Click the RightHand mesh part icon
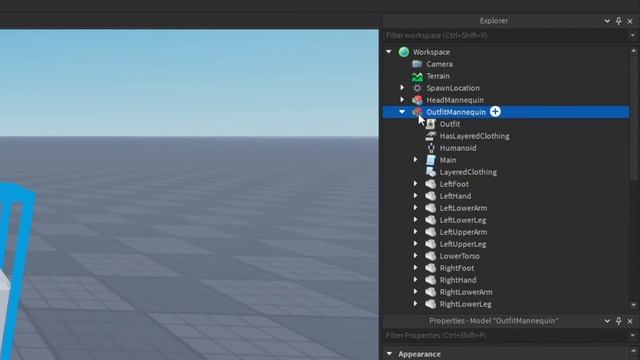 pos(430,280)
